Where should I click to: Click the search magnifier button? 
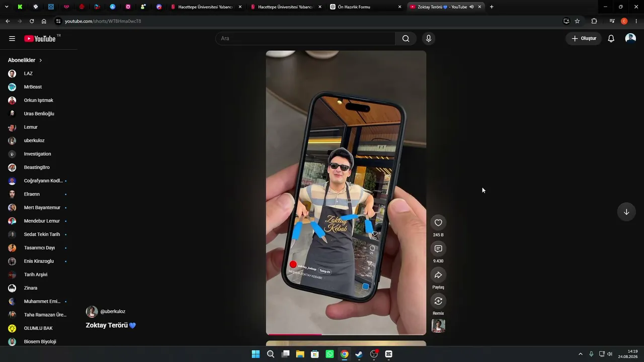406,39
